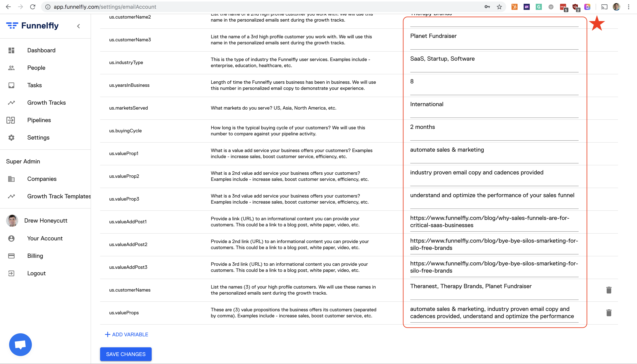Click the us.yearsInBusiness variable name
637x364 pixels.
pyautogui.click(x=129, y=85)
